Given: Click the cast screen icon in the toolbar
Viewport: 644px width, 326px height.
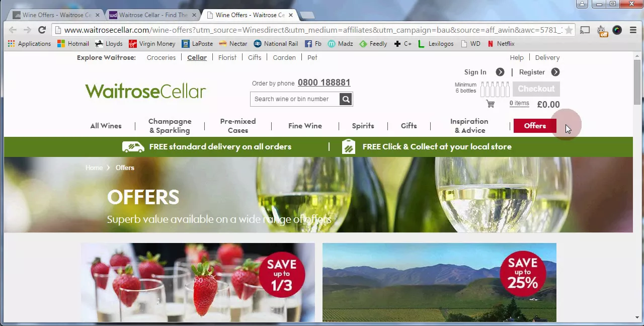Looking at the screenshot, I should (x=585, y=30).
